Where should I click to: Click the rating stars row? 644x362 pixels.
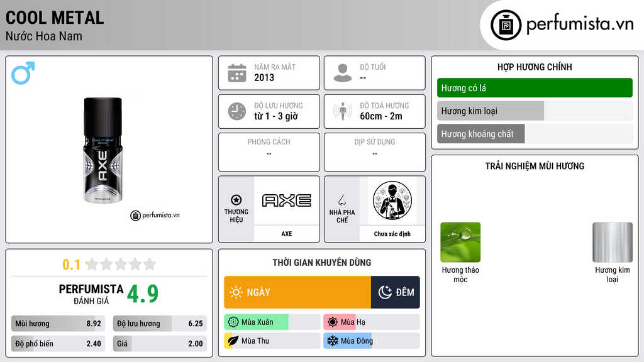(x=121, y=265)
